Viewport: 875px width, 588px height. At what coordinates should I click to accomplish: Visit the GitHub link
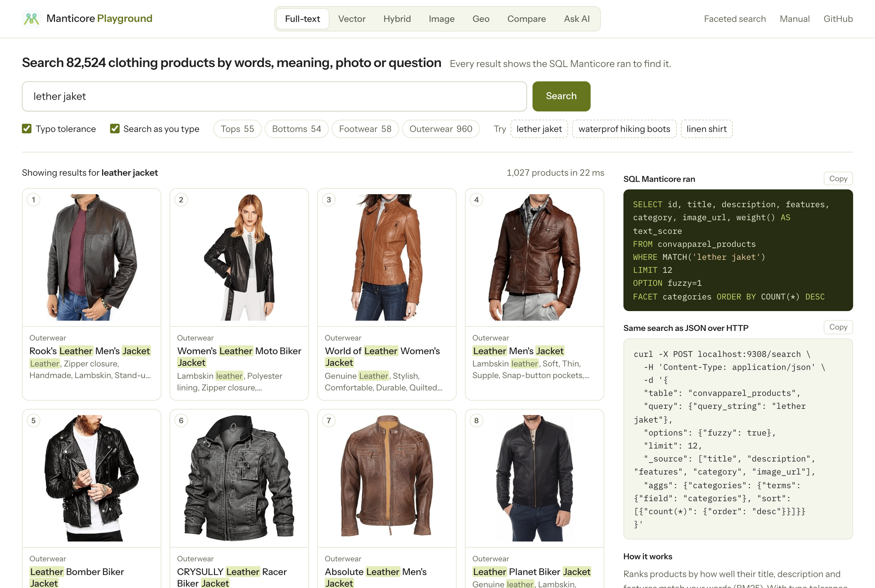point(838,19)
